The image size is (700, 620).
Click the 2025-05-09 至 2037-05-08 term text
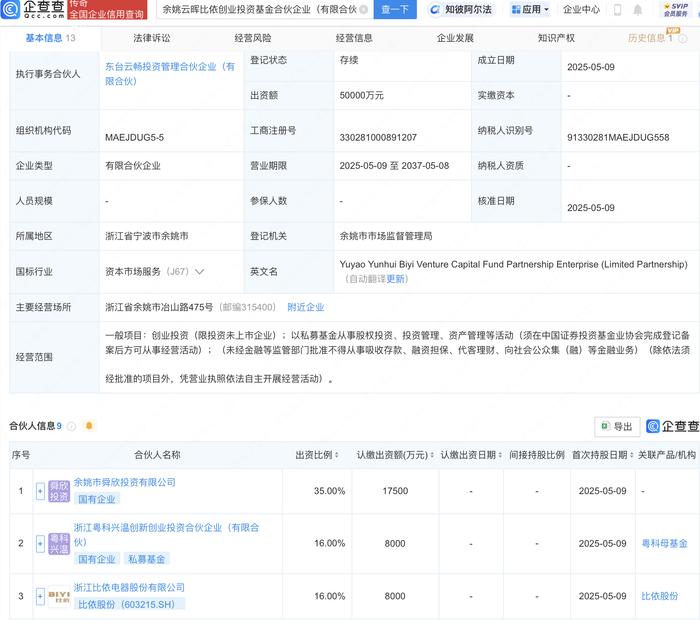click(394, 166)
